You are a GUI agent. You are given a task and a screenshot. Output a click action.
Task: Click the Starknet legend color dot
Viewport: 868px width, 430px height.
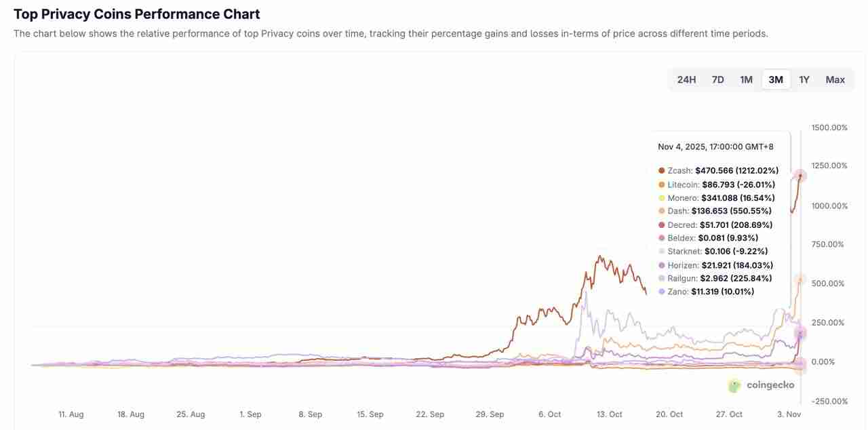click(661, 251)
